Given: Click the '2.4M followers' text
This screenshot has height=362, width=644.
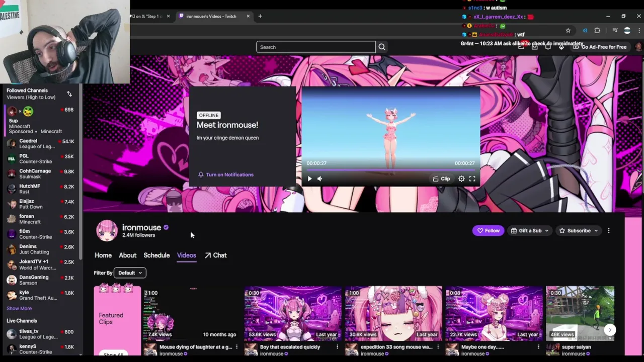Looking at the screenshot, I should (138, 235).
